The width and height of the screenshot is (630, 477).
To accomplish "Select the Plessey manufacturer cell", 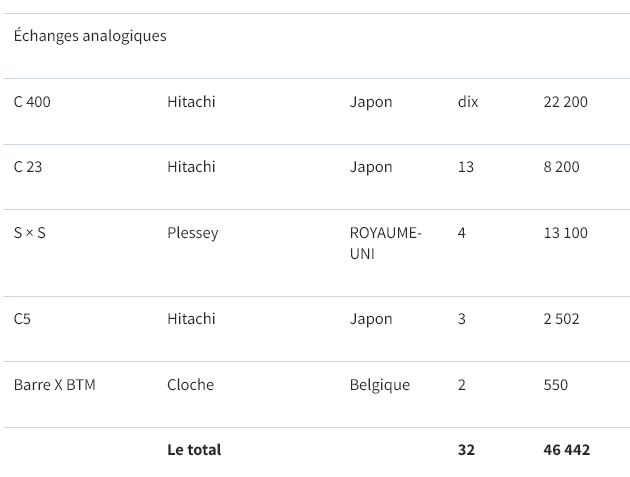I will pyautogui.click(x=192, y=233).
